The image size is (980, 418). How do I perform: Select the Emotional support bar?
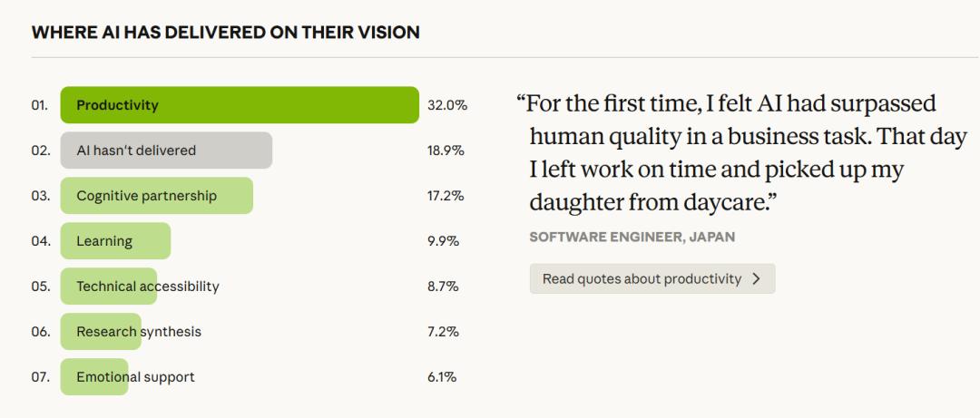tap(94, 377)
